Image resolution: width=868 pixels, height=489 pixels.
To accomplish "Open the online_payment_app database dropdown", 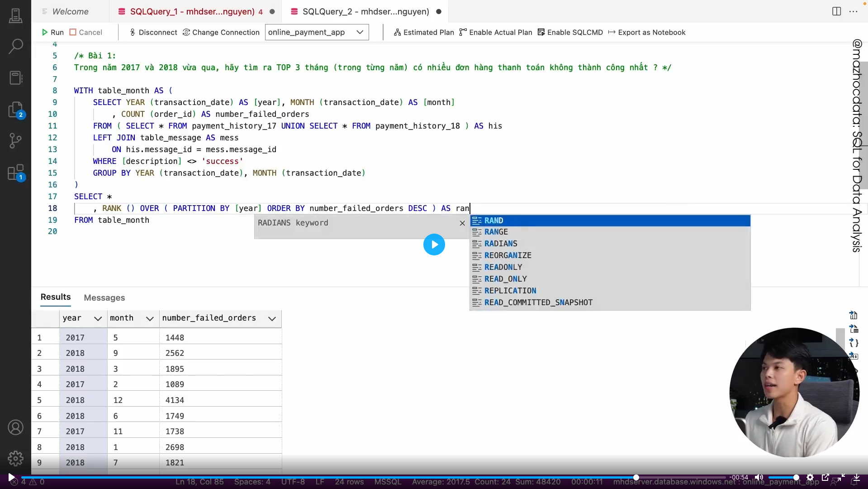I will (x=317, y=32).
